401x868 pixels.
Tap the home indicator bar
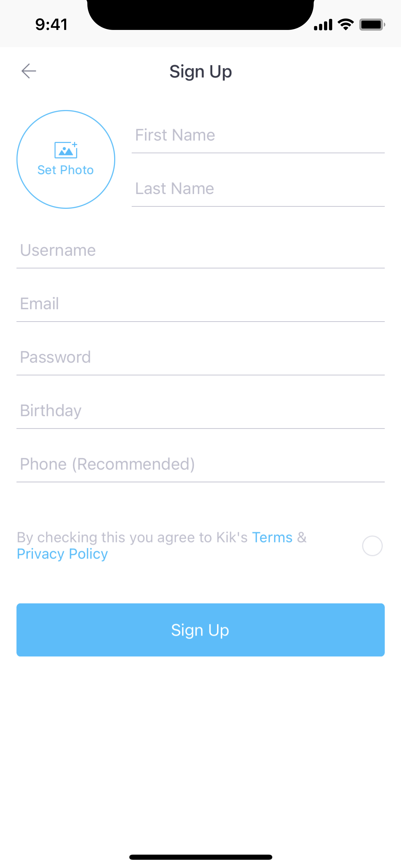pos(200,857)
